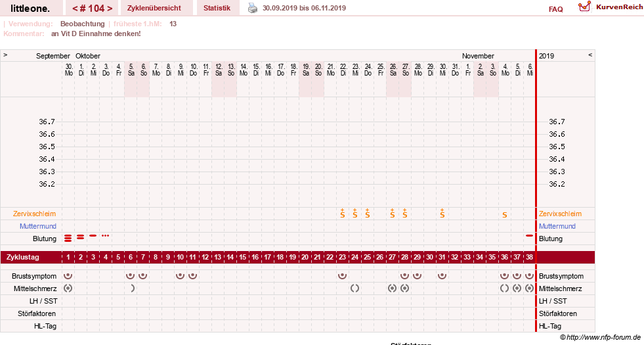Click the blue Muttermund label on the right

click(557, 226)
